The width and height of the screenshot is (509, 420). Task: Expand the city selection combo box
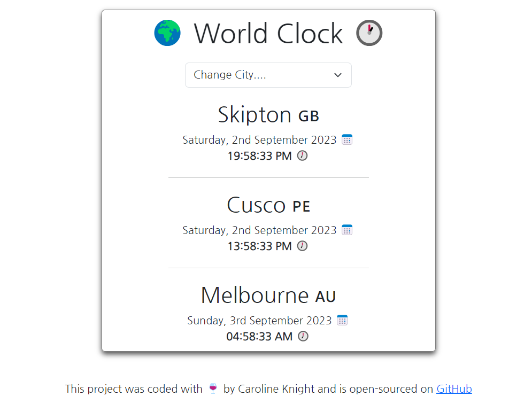[268, 75]
